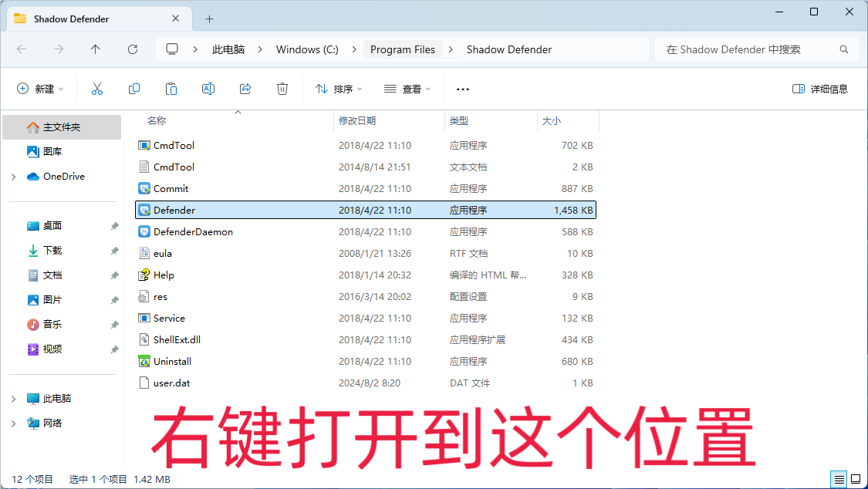Select the user.dat file
Image resolution: width=868 pixels, height=489 pixels.
click(x=366, y=383)
